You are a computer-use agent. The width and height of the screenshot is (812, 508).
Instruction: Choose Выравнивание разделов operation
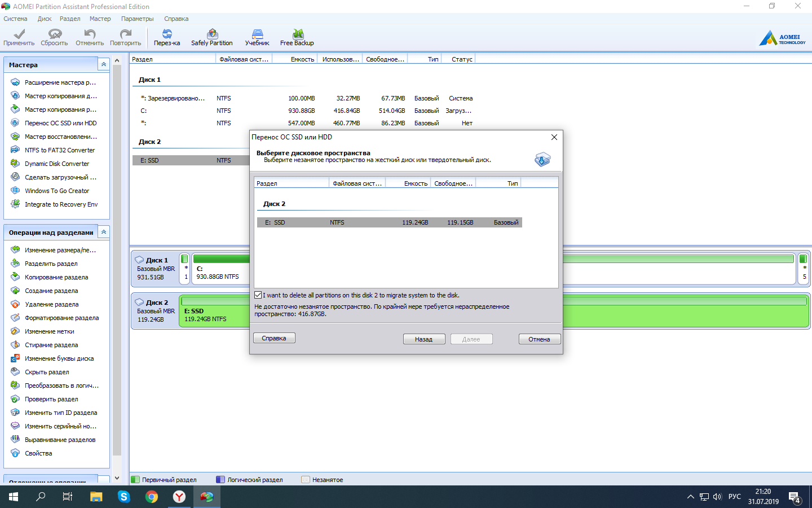[x=60, y=440]
